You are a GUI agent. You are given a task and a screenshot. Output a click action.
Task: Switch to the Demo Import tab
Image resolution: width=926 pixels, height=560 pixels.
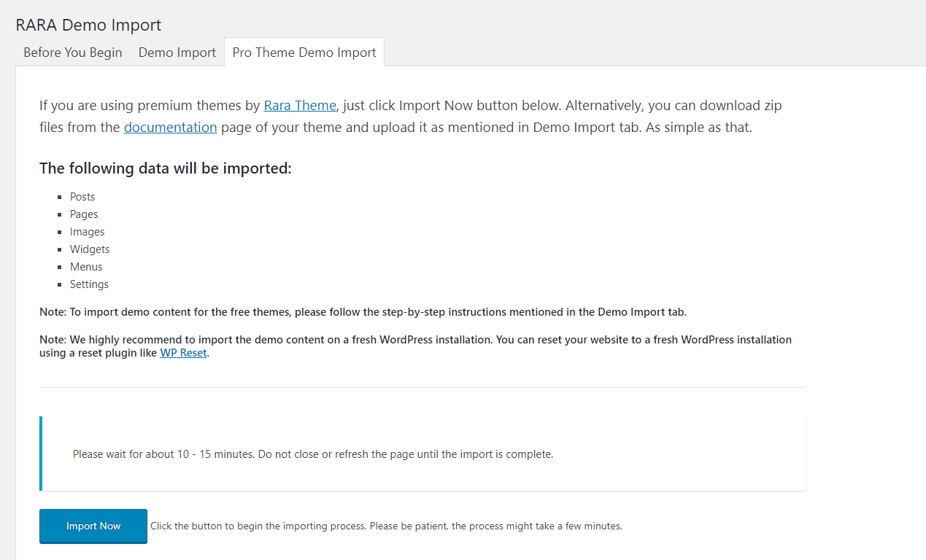click(177, 52)
